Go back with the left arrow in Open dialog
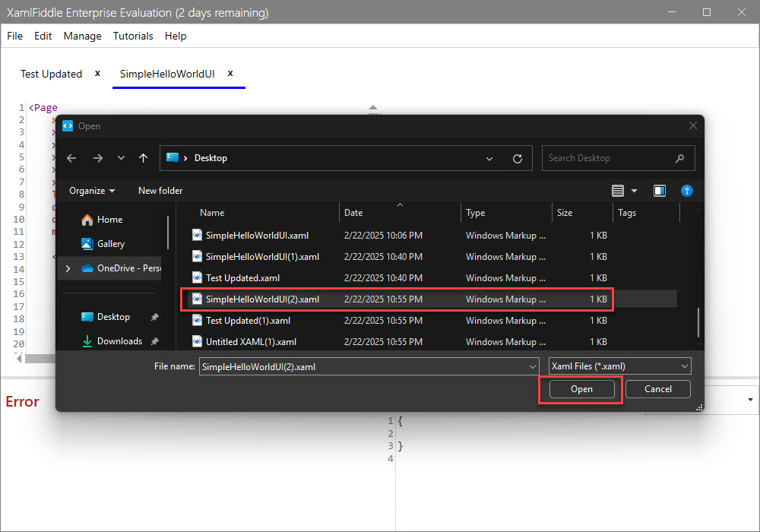Image resolution: width=760 pixels, height=532 pixels. click(x=71, y=158)
